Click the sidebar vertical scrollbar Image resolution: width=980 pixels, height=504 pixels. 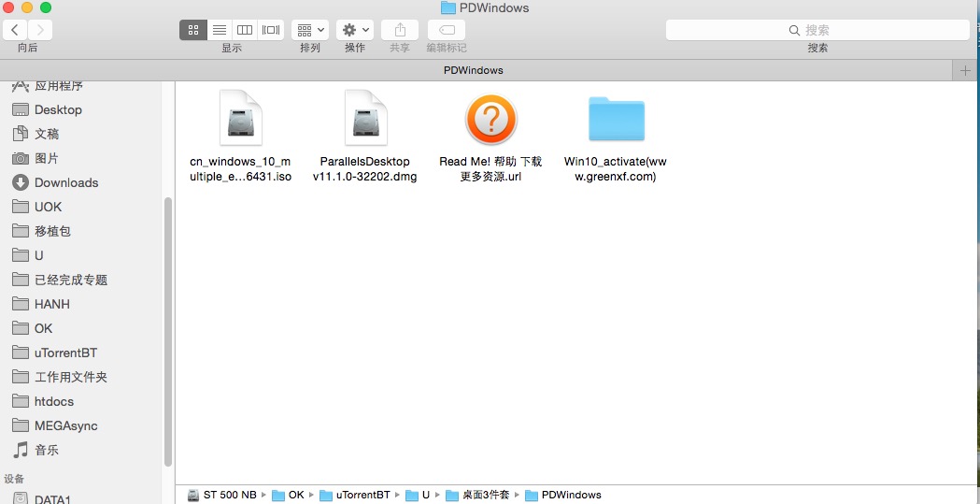167,331
